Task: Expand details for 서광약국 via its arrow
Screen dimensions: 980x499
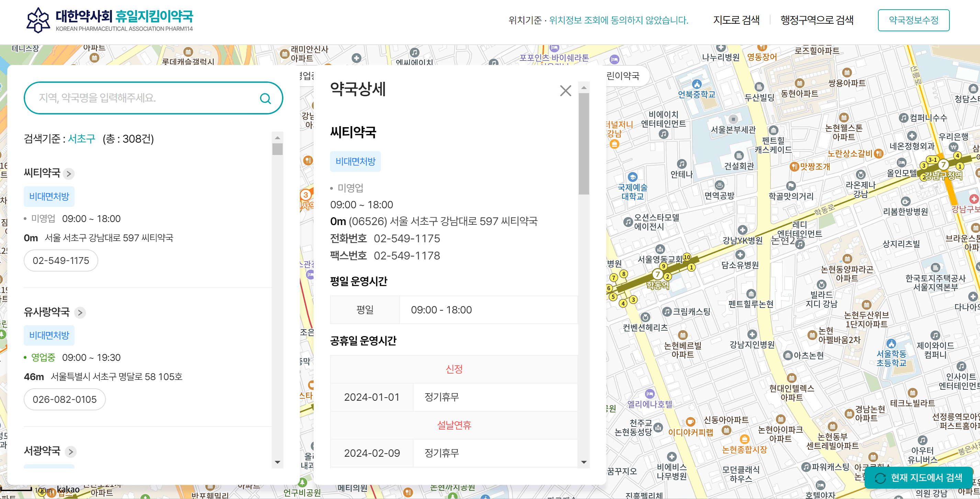Action: tap(70, 452)
